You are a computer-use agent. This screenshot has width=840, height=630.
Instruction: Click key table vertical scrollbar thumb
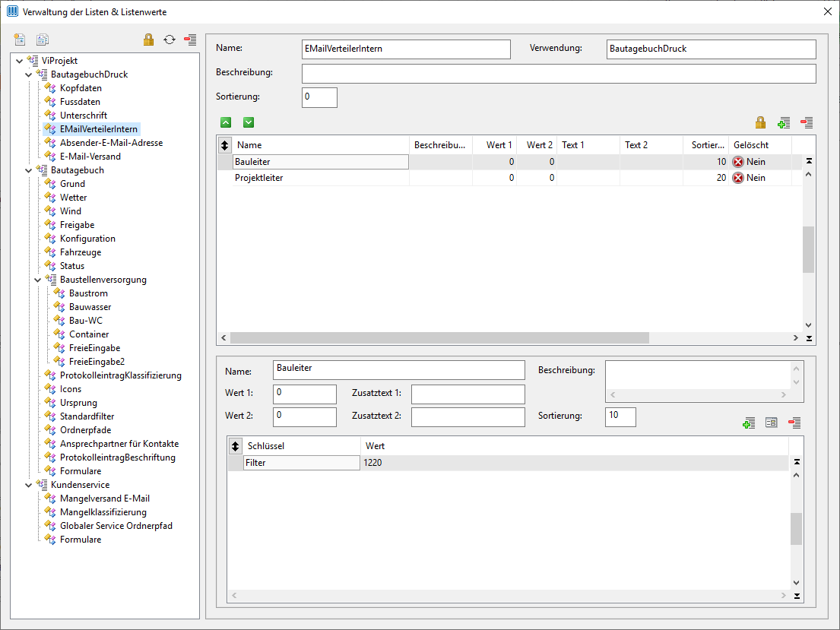797,529
